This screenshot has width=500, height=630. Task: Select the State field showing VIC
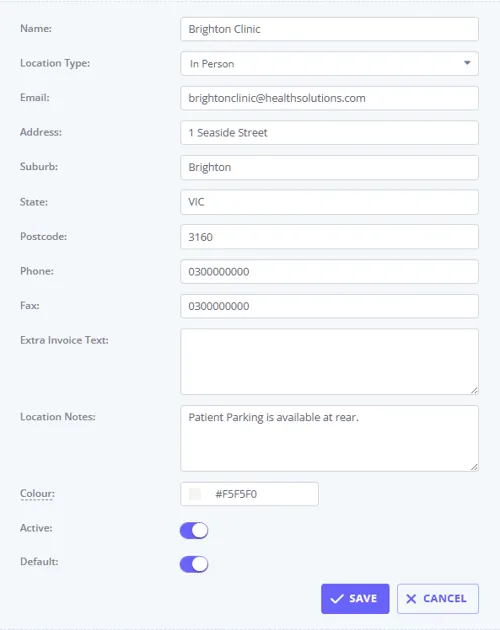(329, 202)
